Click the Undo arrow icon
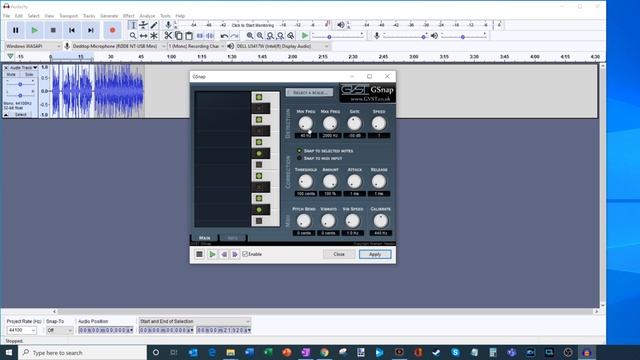 click(224, 36)
